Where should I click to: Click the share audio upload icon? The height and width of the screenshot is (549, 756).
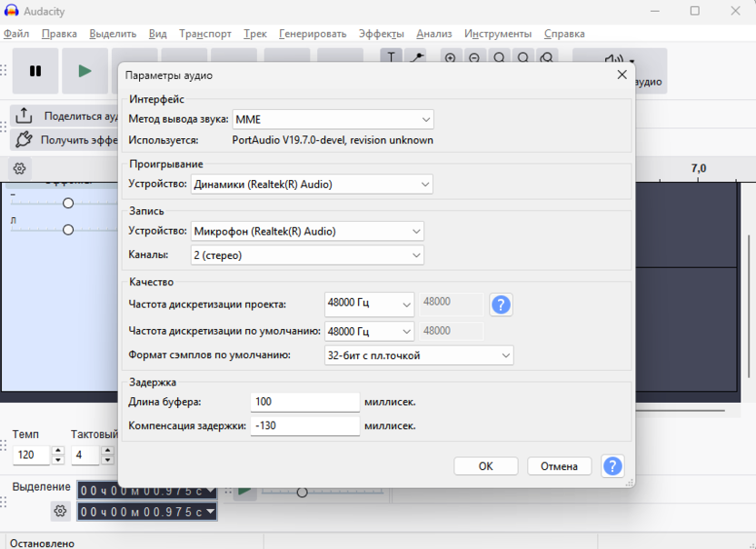pyautogui.click(x=25, y=116)
